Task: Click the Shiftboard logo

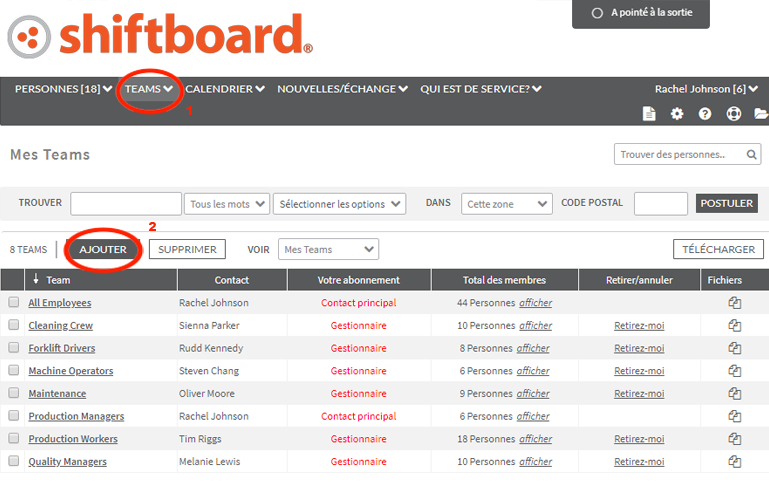Action: (x=160, y=35)
